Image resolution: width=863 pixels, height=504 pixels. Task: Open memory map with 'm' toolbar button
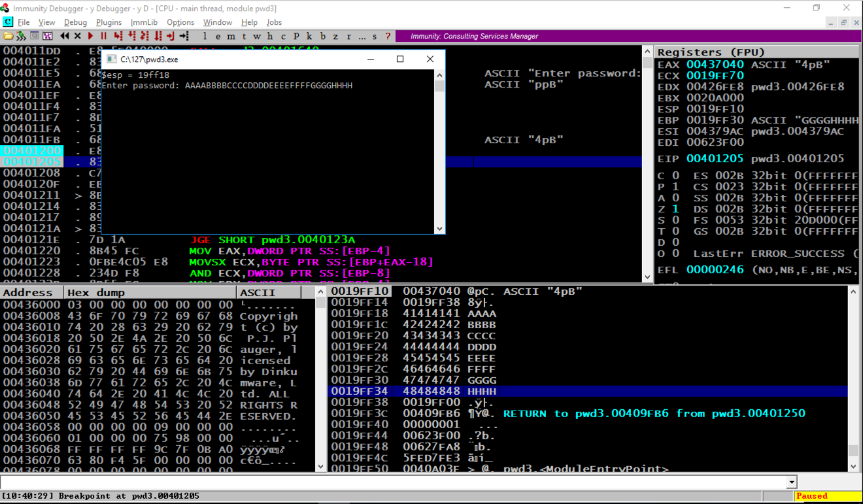click(x=231, y=36)
